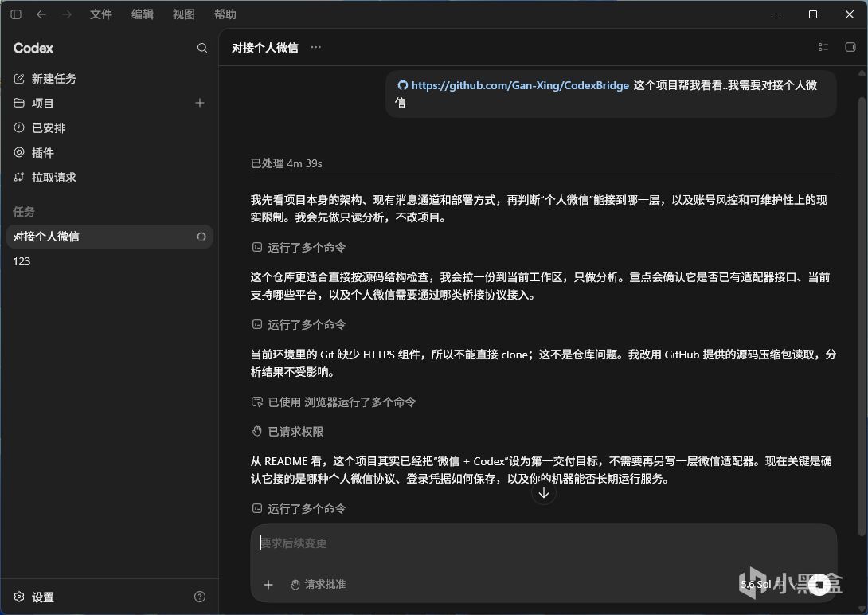This screenshot has height=615, width=868.
Task: Click the help question mark icon
Action: coord(200,597)
